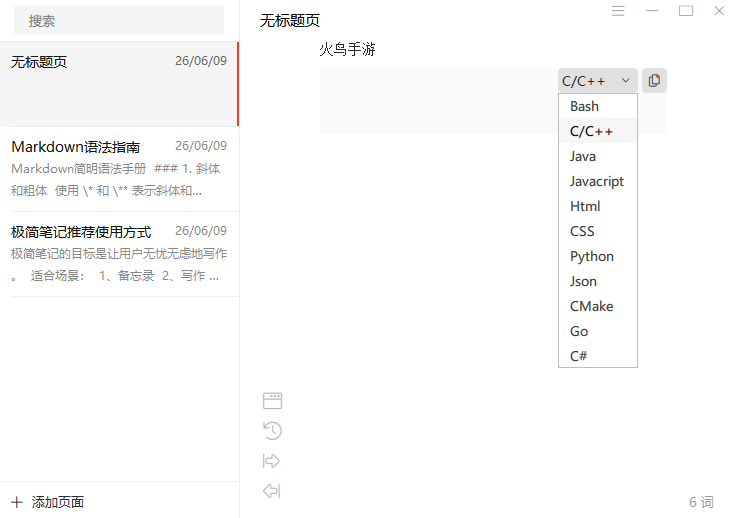
Task: Pick CSS from the language list
Action: point(598,231)
